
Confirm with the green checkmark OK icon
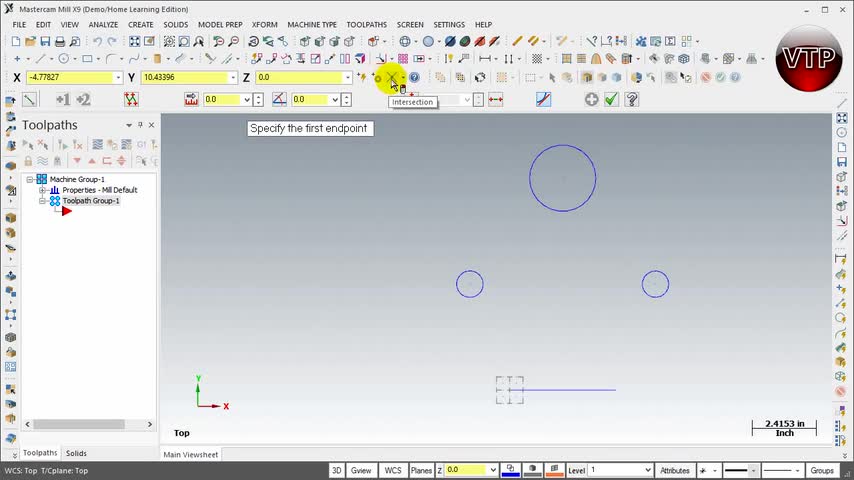[x=612, y=99]
